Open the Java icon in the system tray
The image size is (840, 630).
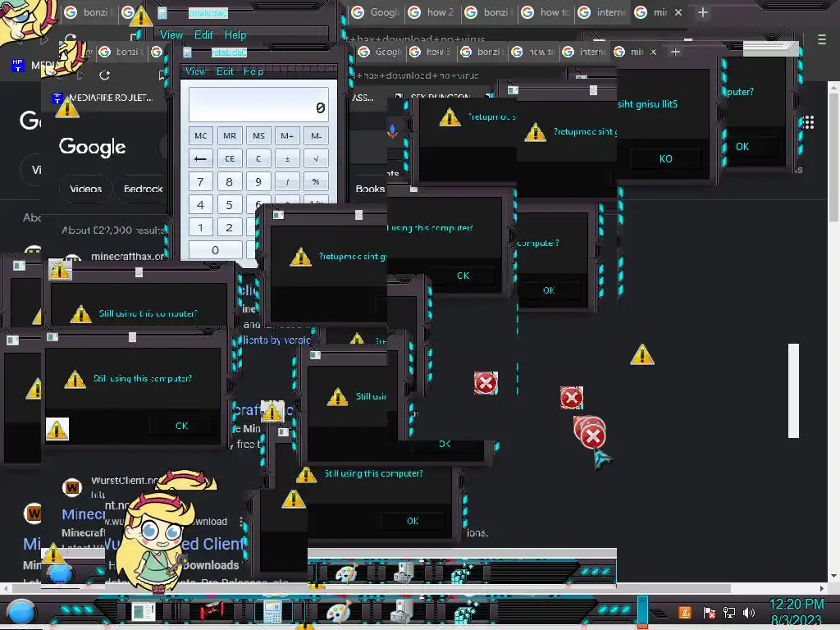point(685,612)
